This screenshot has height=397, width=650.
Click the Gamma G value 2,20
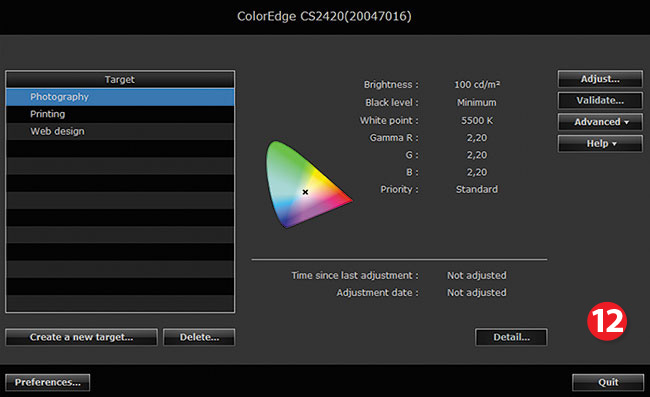click(x=477, y=155)
